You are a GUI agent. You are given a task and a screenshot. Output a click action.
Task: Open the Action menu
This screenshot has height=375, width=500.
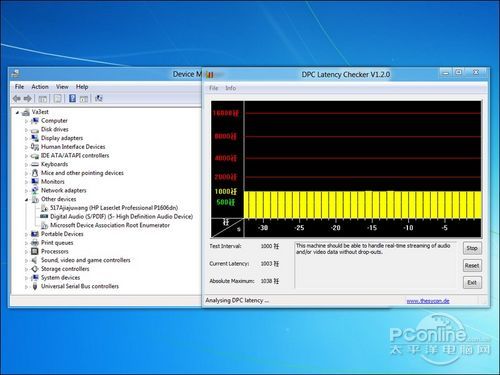coord(40,87)
